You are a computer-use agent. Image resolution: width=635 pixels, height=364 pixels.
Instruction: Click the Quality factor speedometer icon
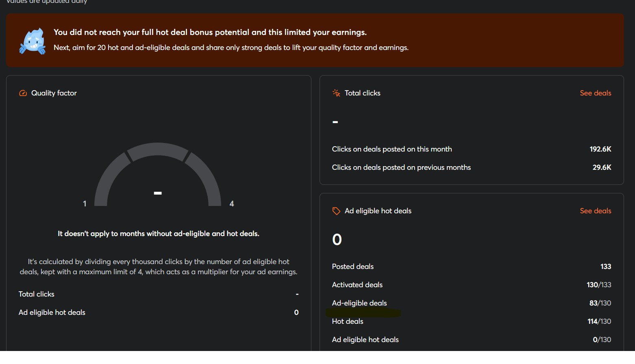[23, 93]
